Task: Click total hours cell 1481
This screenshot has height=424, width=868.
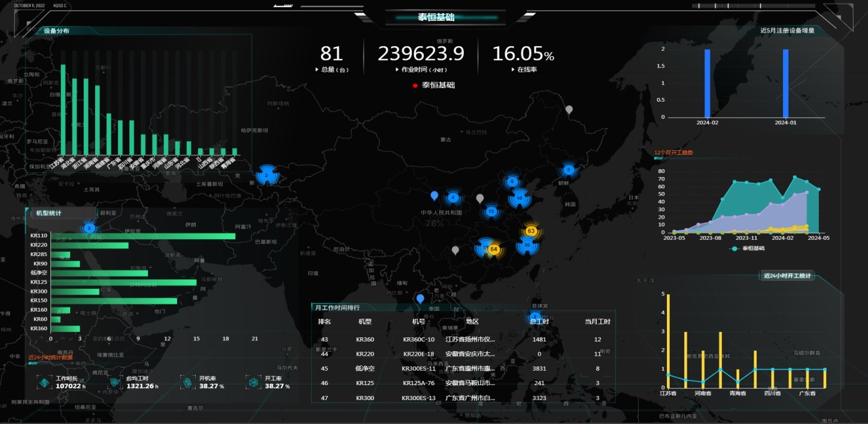Action: (540, 339)
